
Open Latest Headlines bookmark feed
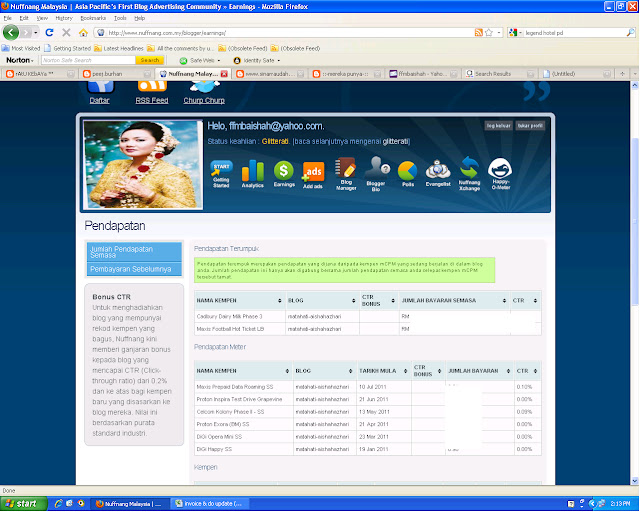119,48
